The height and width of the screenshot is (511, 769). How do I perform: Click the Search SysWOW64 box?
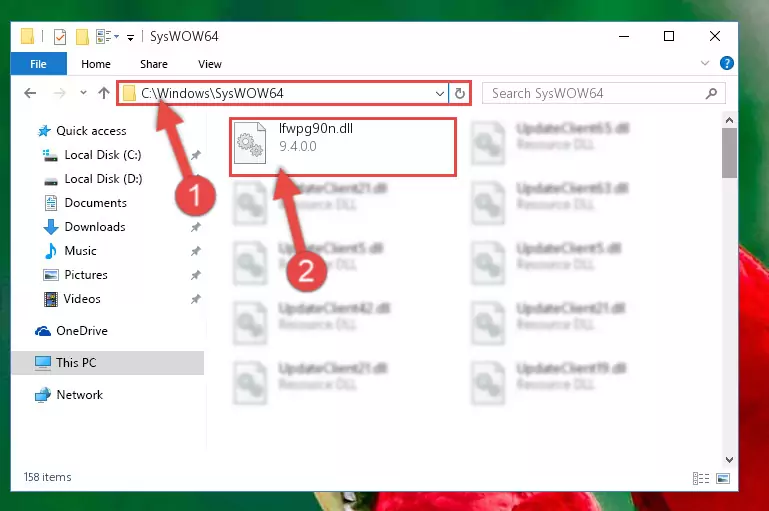tap(603, 93)
